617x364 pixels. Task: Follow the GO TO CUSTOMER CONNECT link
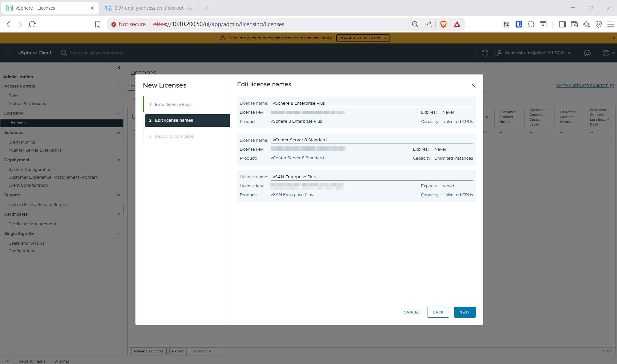[585, 86]
